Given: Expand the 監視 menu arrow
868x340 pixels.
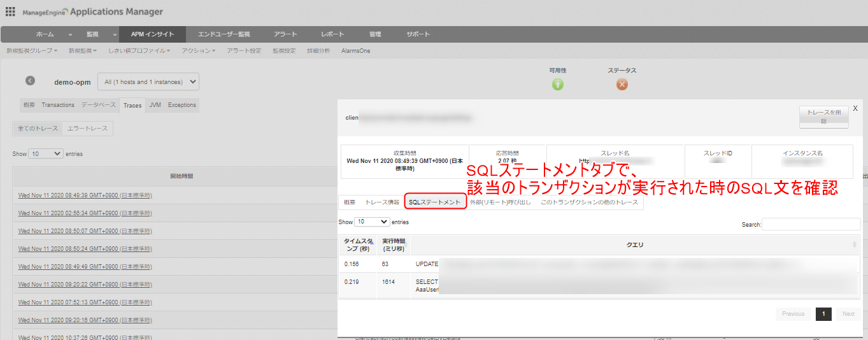Looking at the screenshot, I should tap(115, 34).
